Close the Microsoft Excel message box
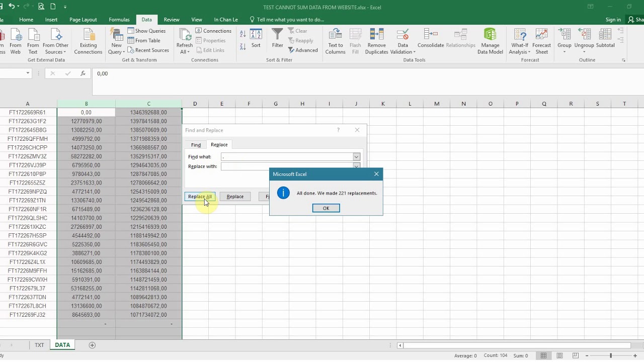Image resolution: width=644 pixels, height=362 pixels. coord(376,174)
